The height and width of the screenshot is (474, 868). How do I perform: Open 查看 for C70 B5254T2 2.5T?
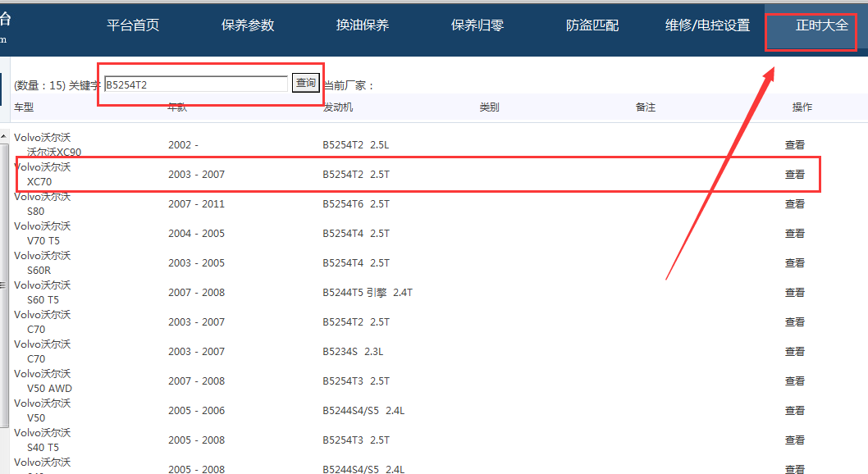(795, 322)
